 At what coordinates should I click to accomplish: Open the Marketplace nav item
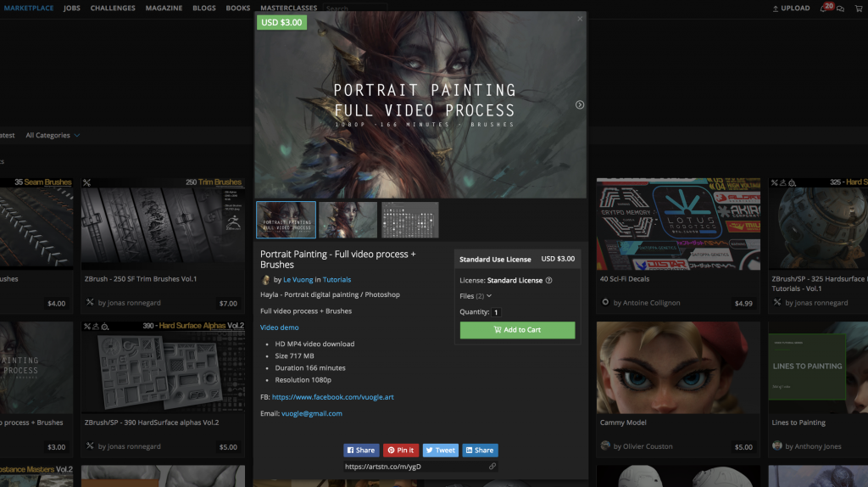coord(29,8)
